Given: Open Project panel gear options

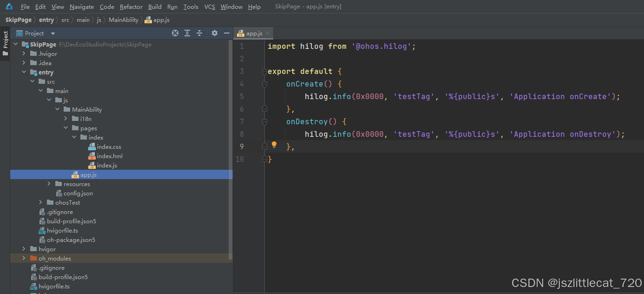Looking at the screenshot, I should pos(214,33).
